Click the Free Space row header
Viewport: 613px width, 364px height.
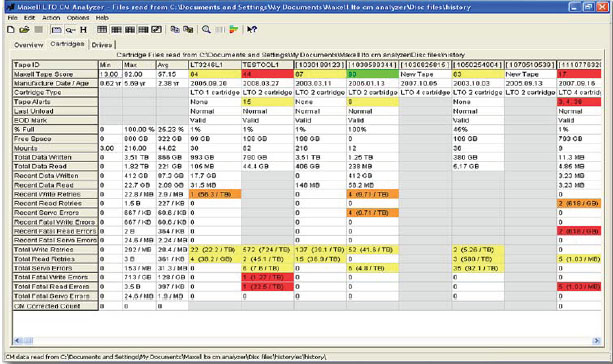coord(55,139)
